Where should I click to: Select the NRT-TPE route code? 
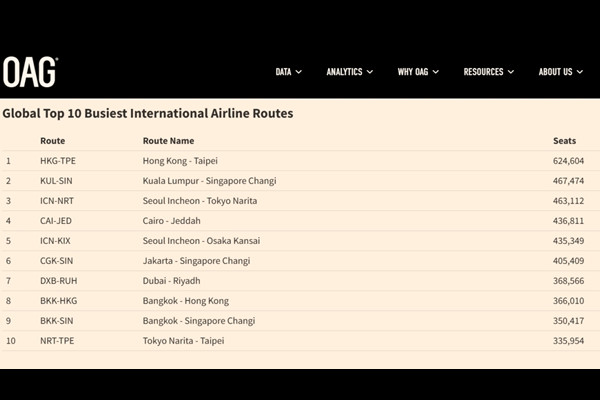[57, 341]
